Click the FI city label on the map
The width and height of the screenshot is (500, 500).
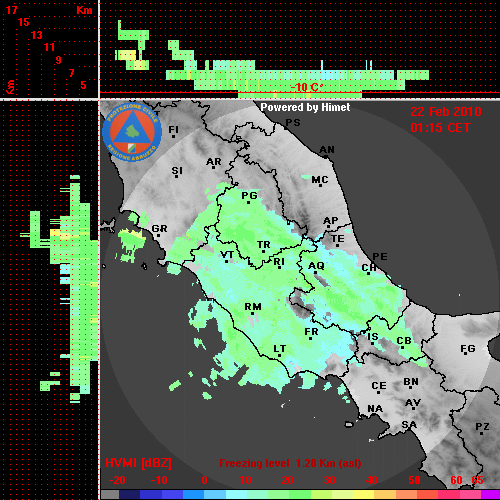point(173,129)
